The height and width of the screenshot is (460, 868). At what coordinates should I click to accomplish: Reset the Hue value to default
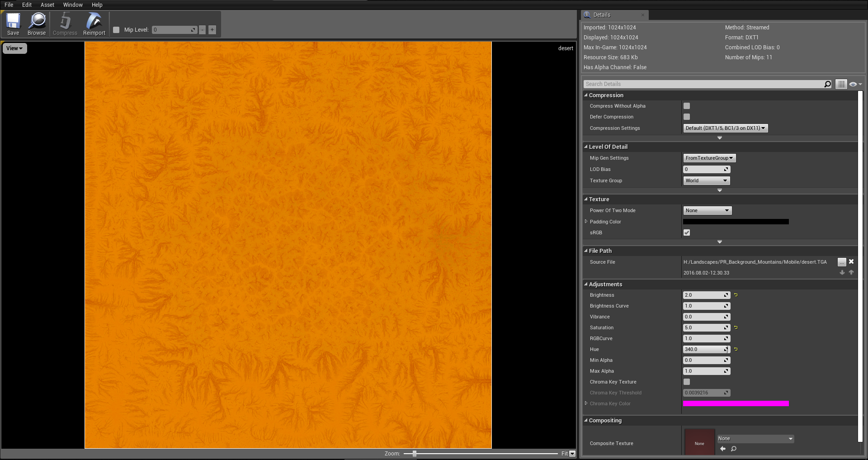coord(736,349)
